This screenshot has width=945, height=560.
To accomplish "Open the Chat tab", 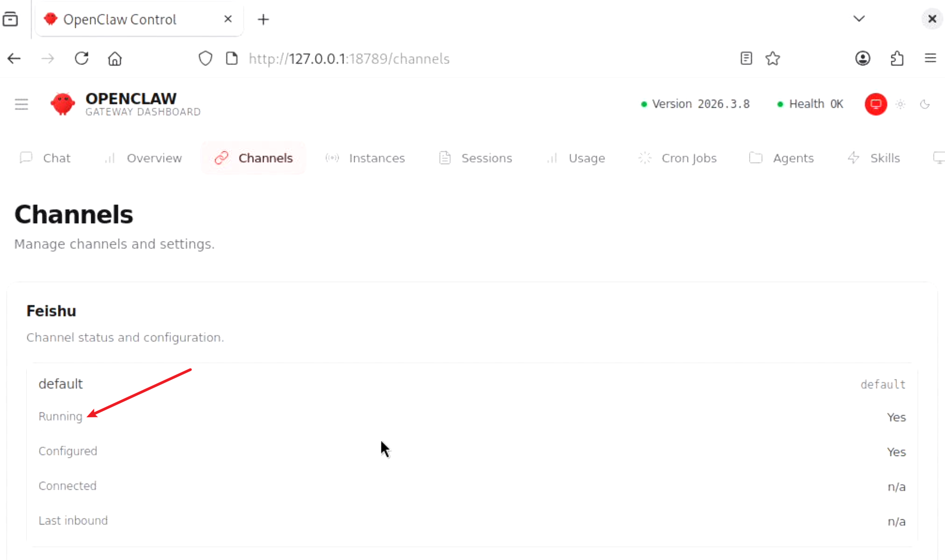I will [46, 158].
